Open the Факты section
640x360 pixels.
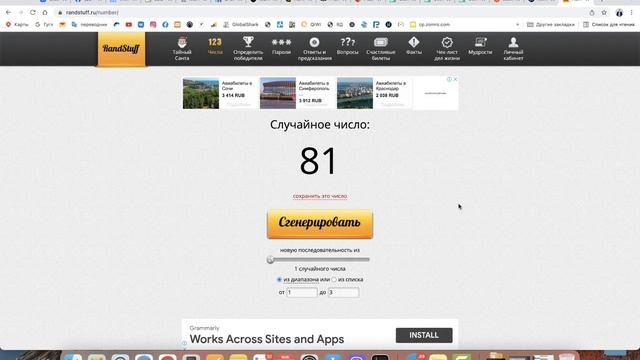413,46
